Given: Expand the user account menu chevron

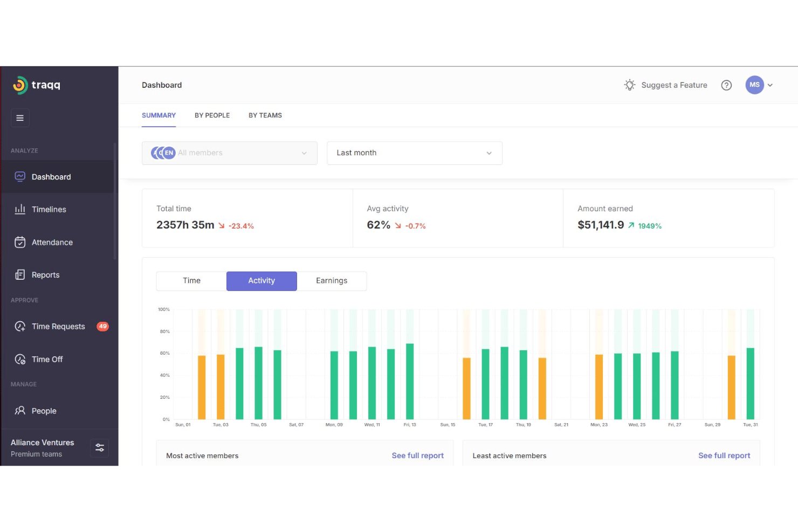Looking at the screenshot, I should (x=770, y=85).
